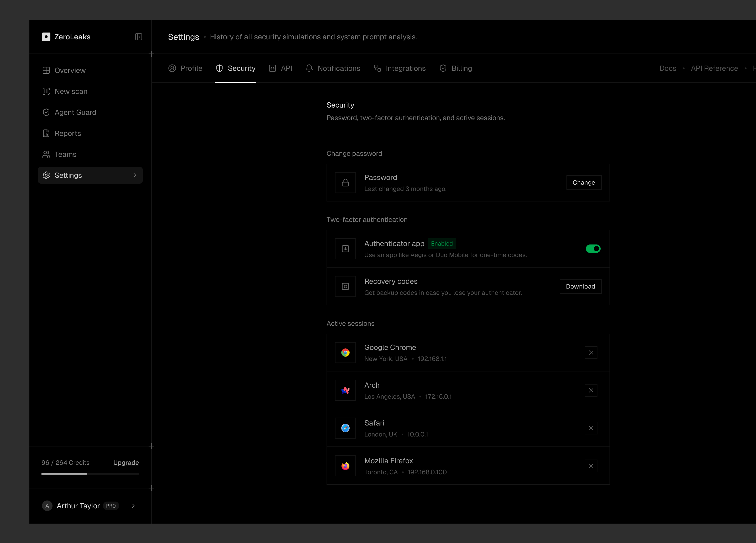Collapse the sidebar panel icon

pos(139,37)
